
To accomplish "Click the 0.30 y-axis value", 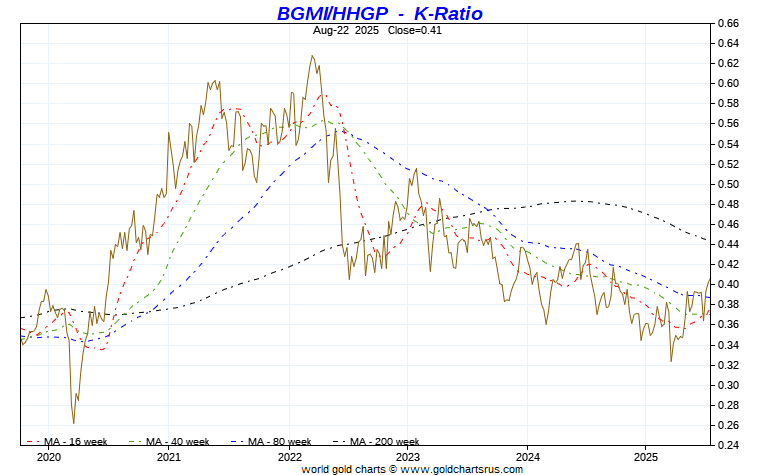I will pos(728,386).
